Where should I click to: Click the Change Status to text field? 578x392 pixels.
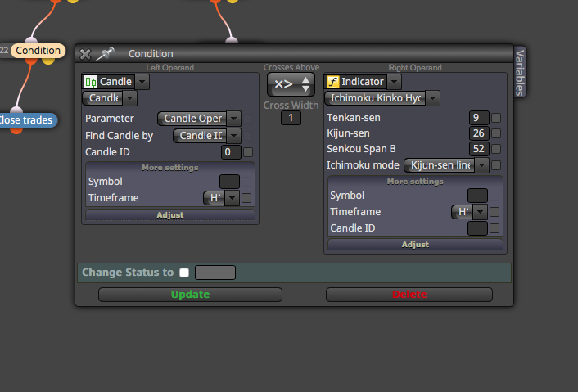coord(215,273)
